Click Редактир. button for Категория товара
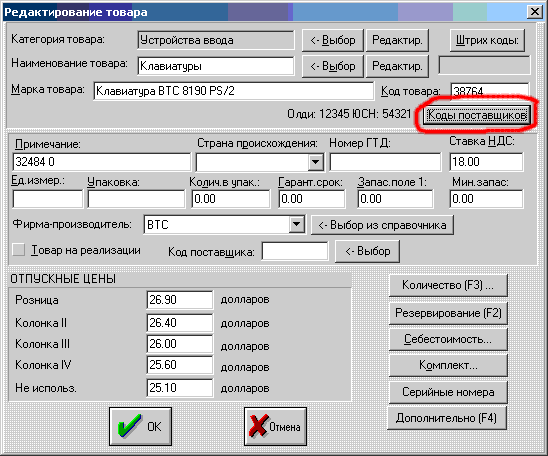548x456 pixels. click(397, 40)
